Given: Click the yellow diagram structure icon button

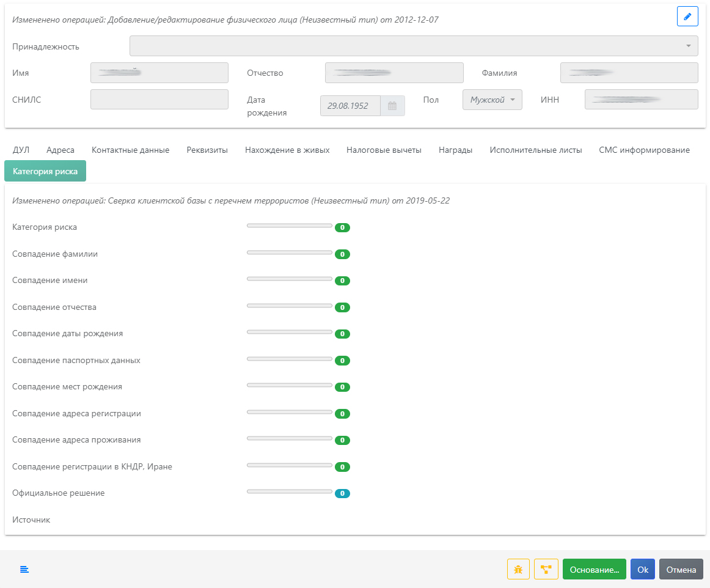Looking at the screenshot, I should (546, 569).
